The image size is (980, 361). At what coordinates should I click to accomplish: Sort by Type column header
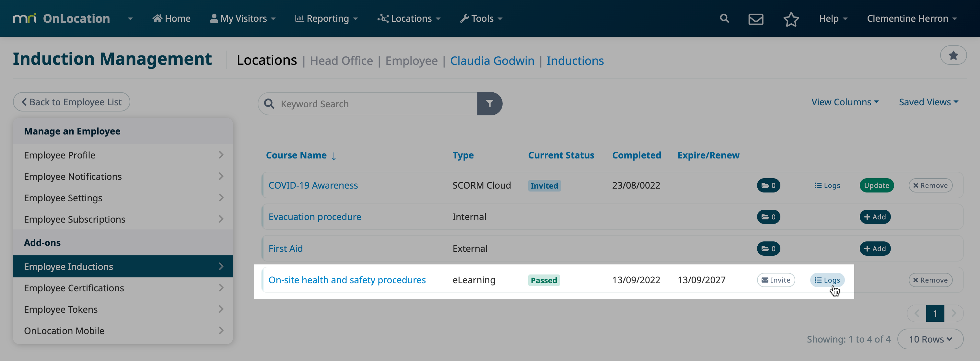[x=462, y=155]
